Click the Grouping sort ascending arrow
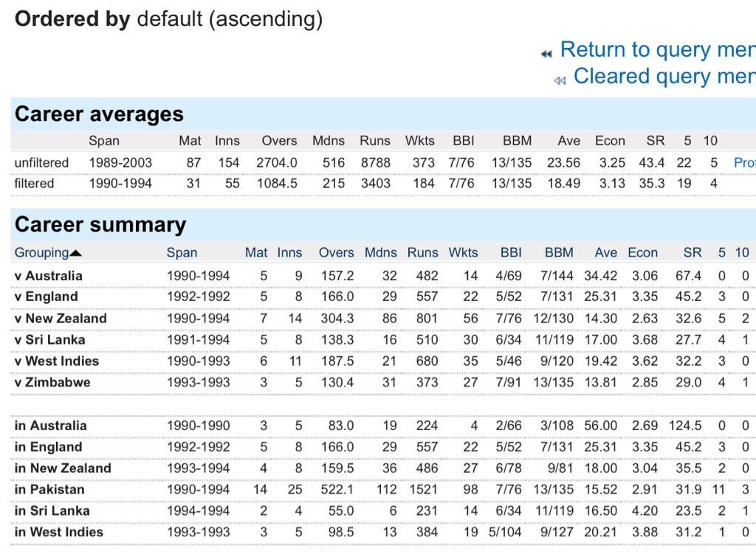Screen dimensions: 756x554 [x=76, y=253]
